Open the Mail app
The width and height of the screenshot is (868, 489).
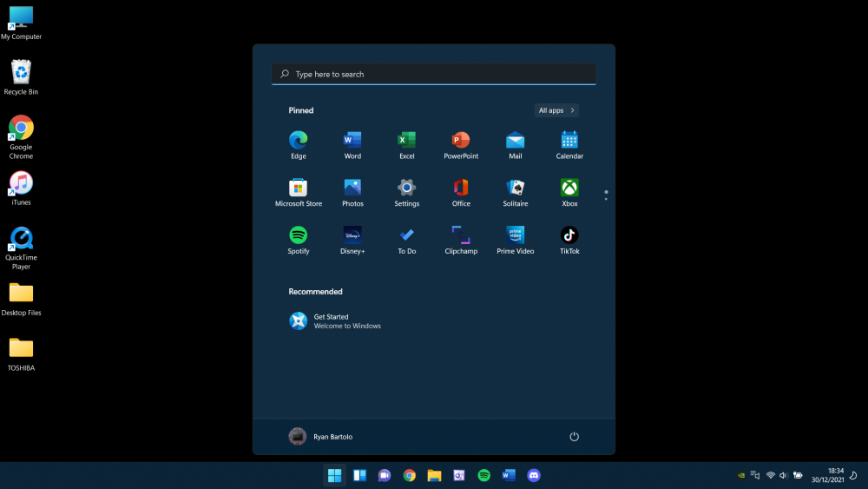(x=515, y=145)
